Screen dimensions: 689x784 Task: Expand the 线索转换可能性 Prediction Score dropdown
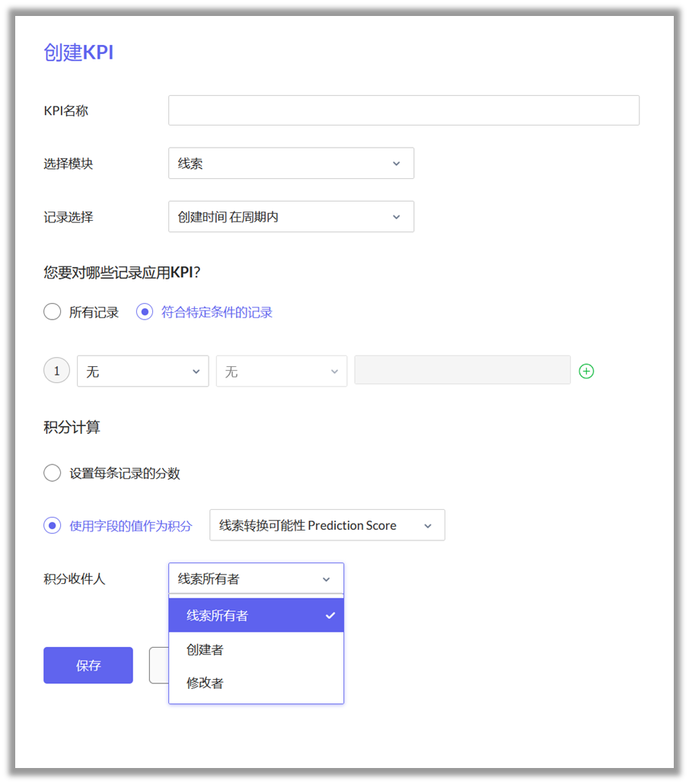(327, 526)
